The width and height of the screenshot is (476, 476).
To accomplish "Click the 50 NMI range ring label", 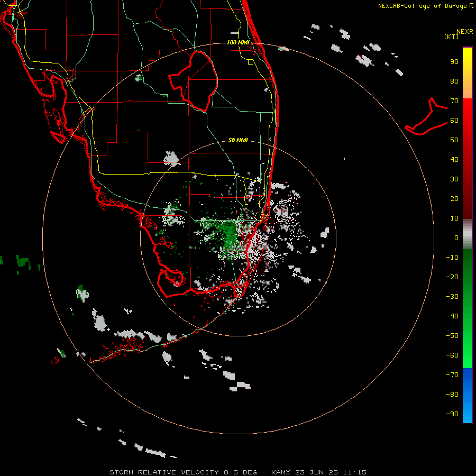I will point(238,140).
